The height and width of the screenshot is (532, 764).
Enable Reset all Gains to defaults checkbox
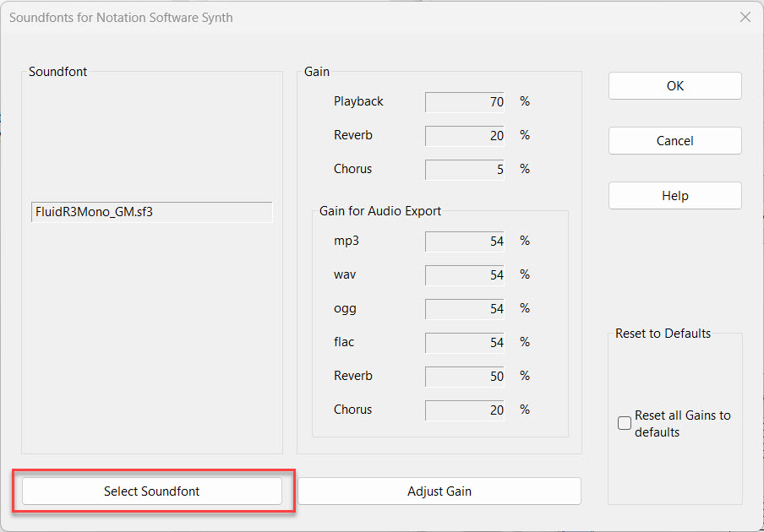point(625,424)
